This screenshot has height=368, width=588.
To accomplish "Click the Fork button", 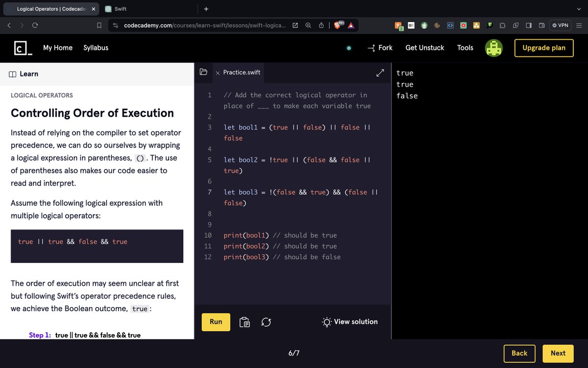I will [380, 48].
